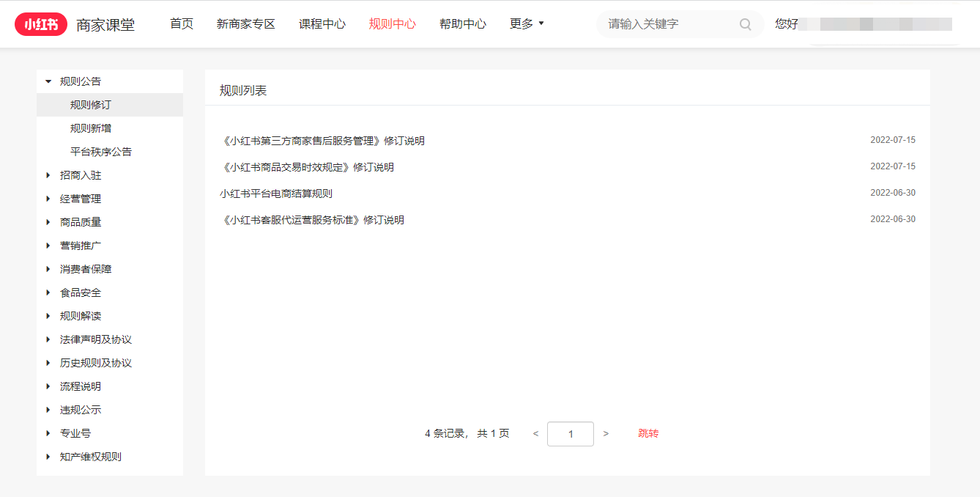
Task: Click the 您好 greeting text
Action: (787, 24)
